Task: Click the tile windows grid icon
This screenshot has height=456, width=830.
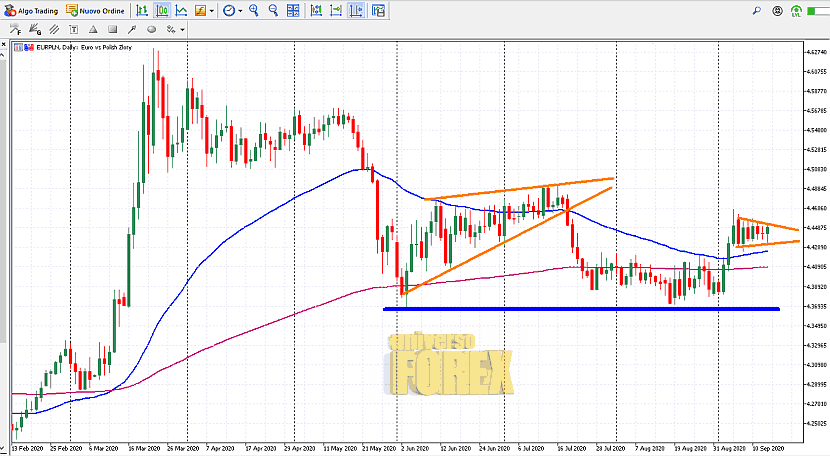Action: click(x=293, y=10)
